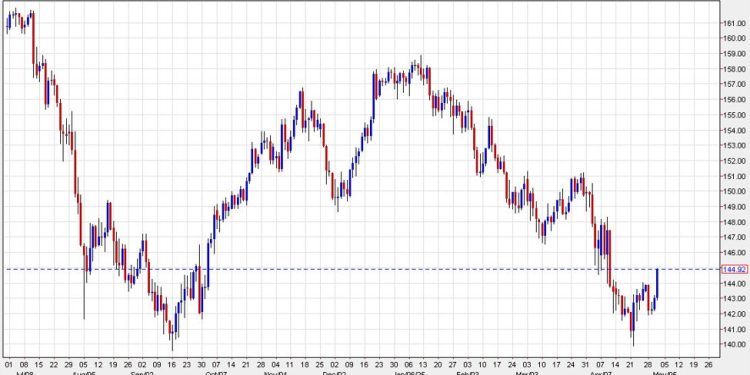Click the 148.00 price level label

[734, 221]
